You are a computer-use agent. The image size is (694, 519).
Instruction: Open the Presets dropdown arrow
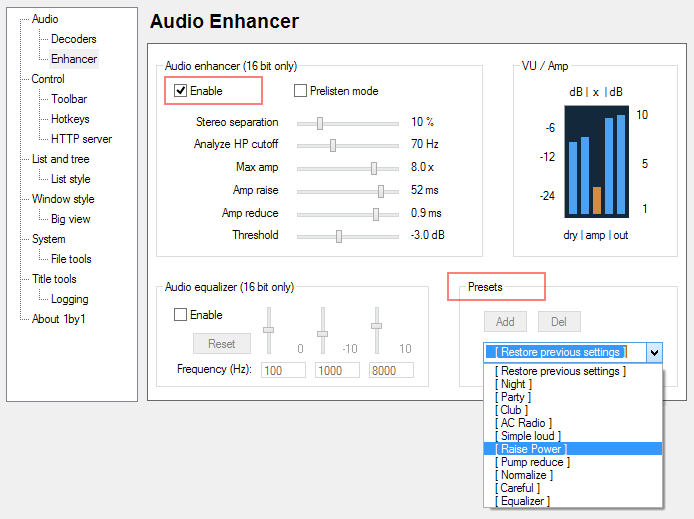[654, 353]
